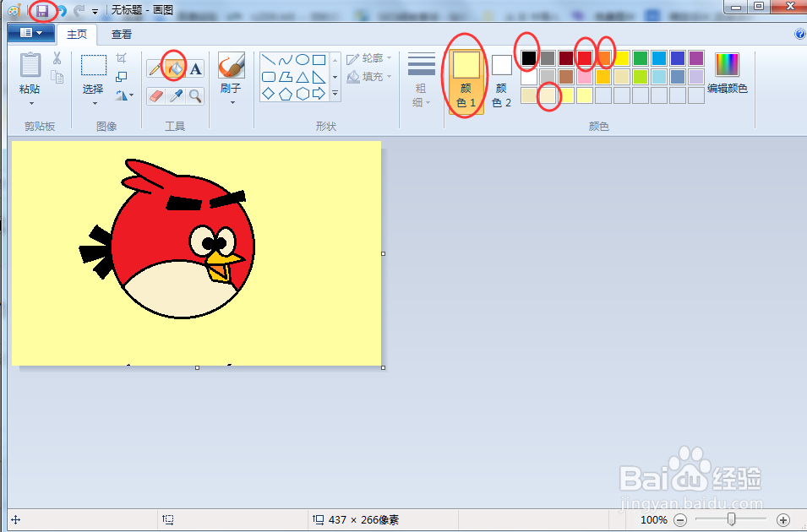Click the Crop icon

[x=121, y=57]
